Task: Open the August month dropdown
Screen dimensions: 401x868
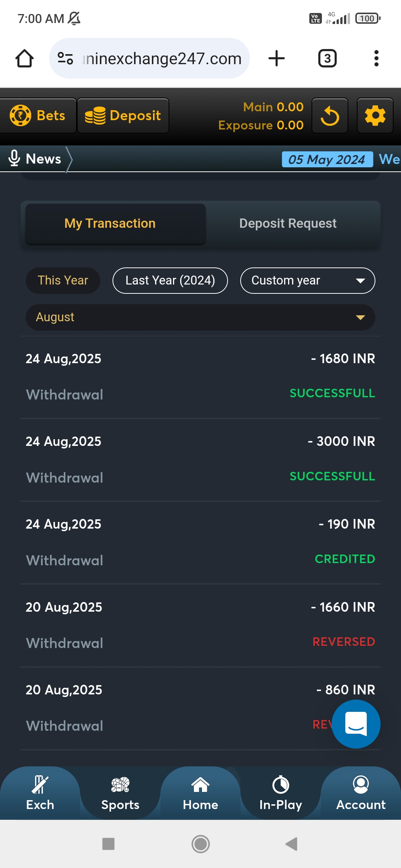Action: [x=200, y=318]
